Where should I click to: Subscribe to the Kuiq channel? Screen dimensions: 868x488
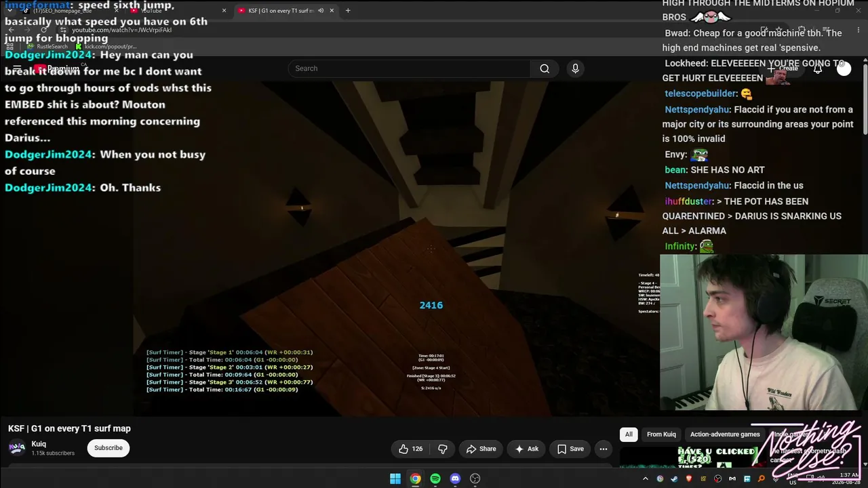point(108,448)
